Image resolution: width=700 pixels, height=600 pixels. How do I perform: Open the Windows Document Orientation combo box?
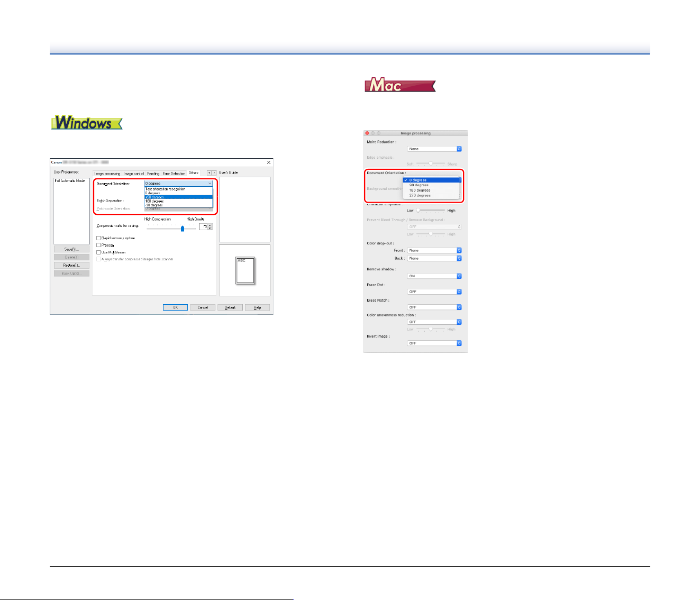click(x=179, y=184)
